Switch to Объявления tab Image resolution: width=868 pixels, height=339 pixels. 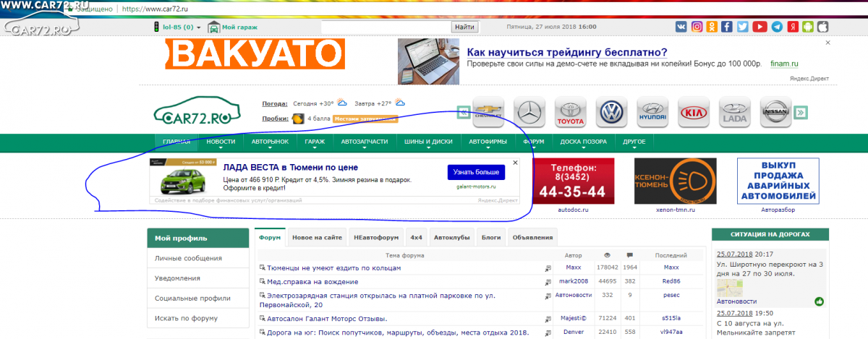[532, 237]
